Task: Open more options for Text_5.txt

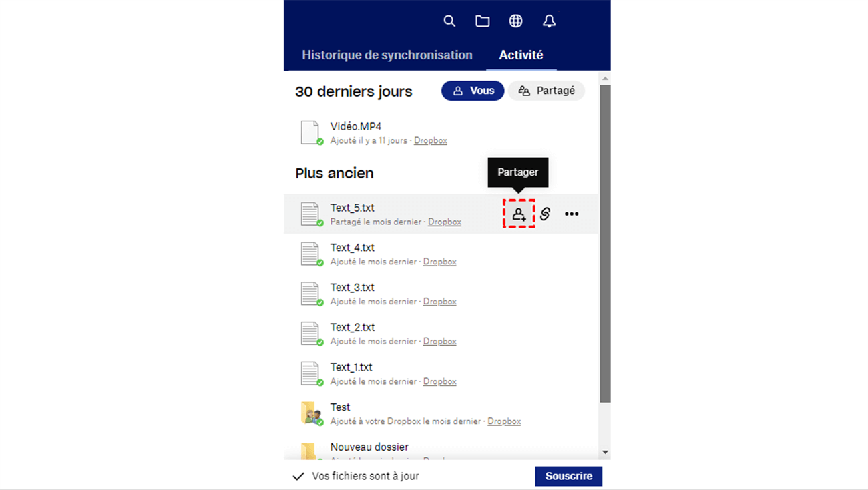Action: pyautogui.click(x=572, y=214)
